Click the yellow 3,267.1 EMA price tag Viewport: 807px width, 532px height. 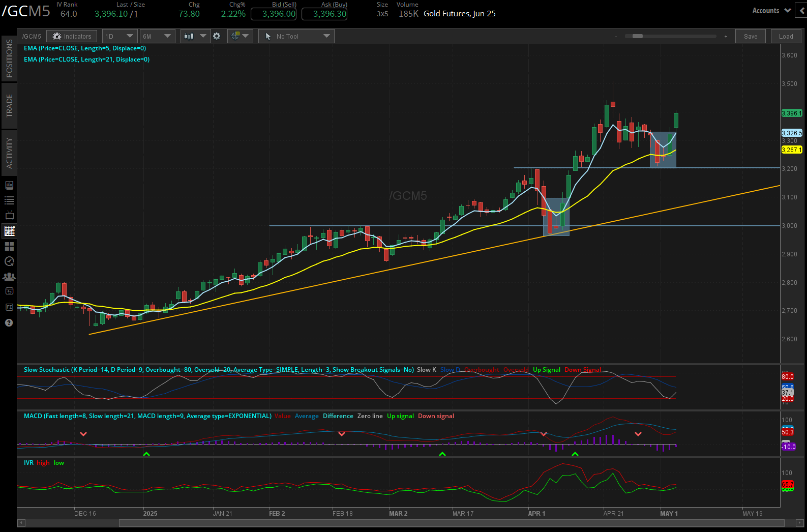[792, 150]
